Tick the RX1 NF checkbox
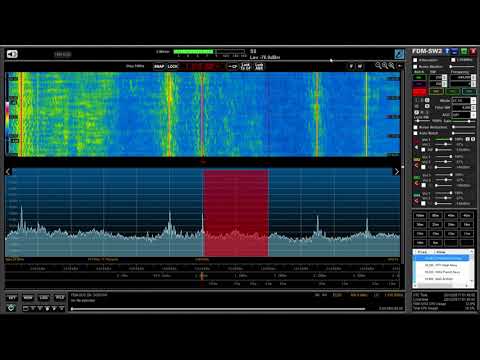Image resolution: width=480 pixels, height=360 pixels. 423,150
